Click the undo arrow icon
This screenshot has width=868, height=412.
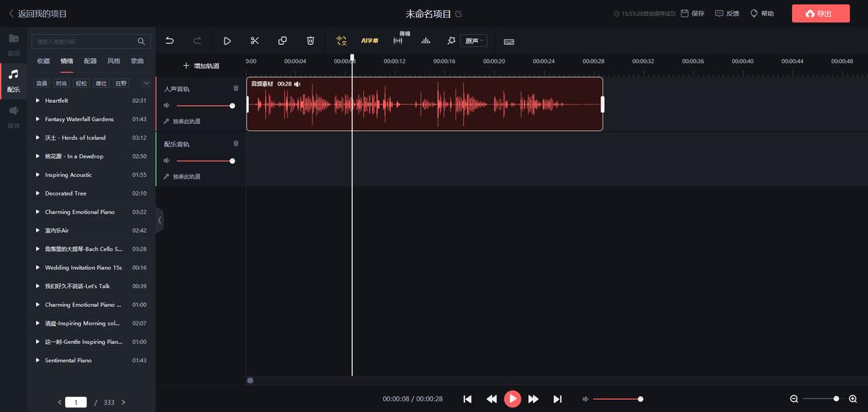point(170,41)
